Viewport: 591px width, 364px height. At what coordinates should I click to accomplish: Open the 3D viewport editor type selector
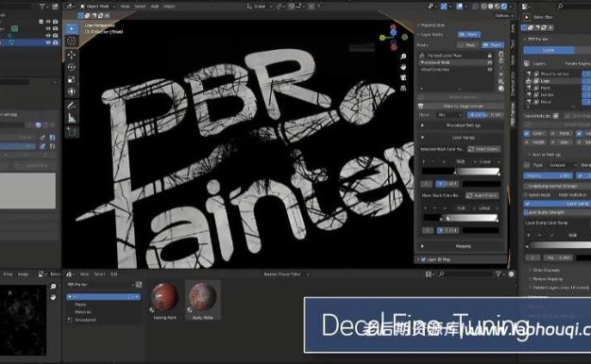pos(70,6)
